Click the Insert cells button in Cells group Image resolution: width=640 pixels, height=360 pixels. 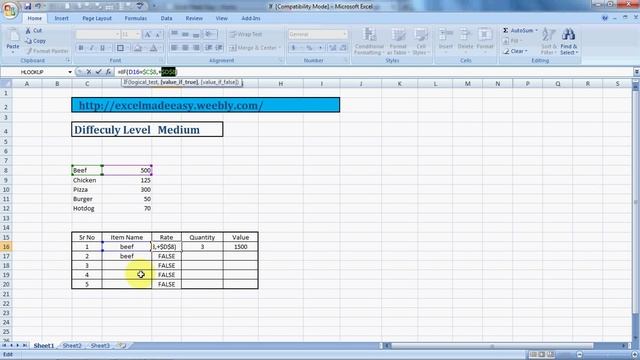click(x=446, y=40)
